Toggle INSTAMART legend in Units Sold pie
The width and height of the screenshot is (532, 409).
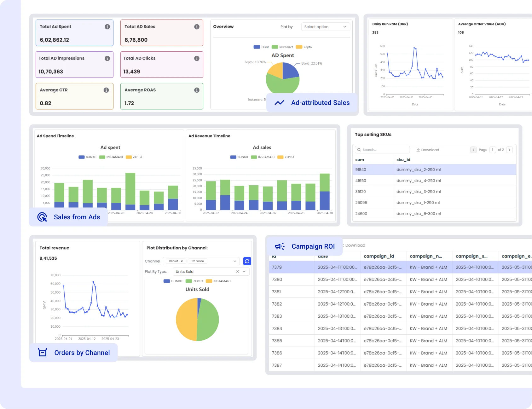point(218,281)
